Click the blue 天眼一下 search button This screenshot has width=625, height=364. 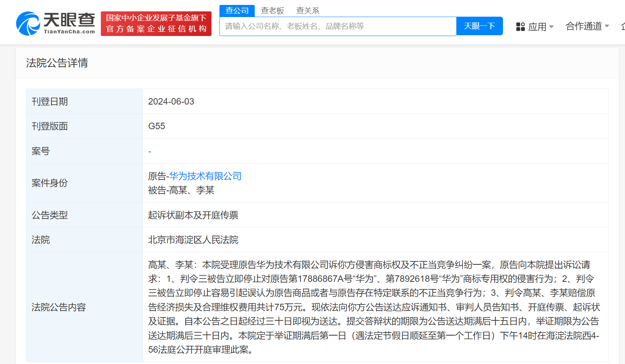tap(479, 26)
